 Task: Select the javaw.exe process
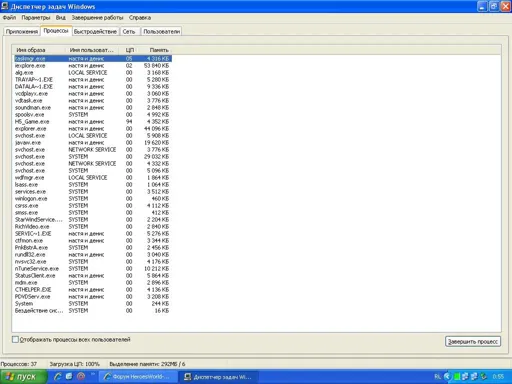coord(93,143)
